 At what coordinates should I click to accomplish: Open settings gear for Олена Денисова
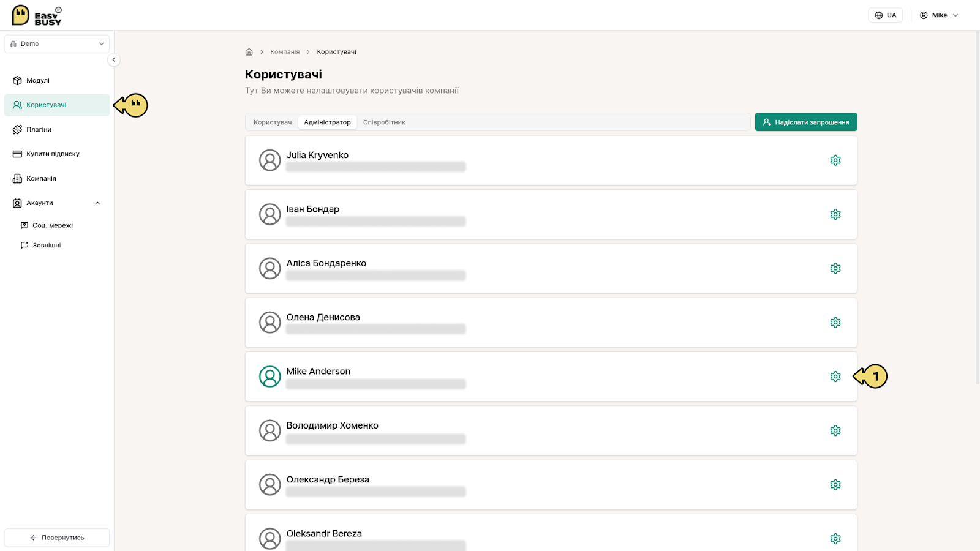(835, 323)
